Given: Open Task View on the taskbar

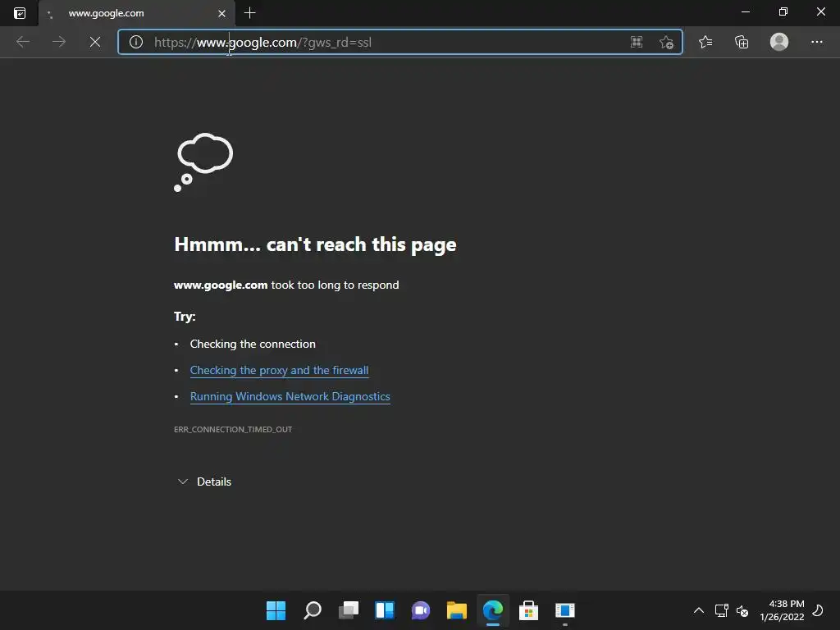Looking at the screenshot, I should 348,610.
